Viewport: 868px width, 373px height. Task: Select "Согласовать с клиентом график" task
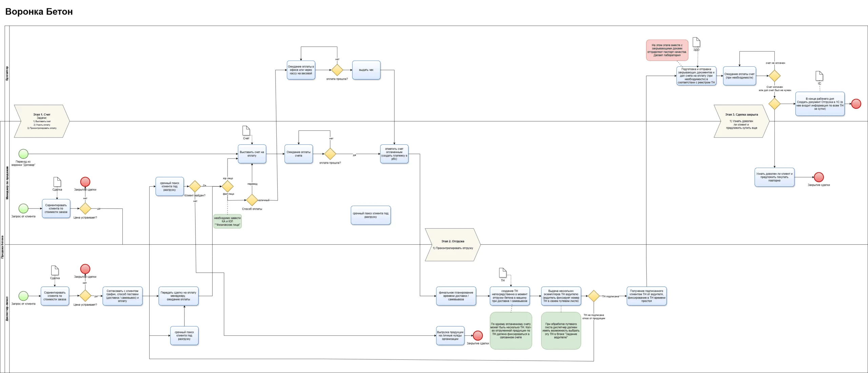122,296
